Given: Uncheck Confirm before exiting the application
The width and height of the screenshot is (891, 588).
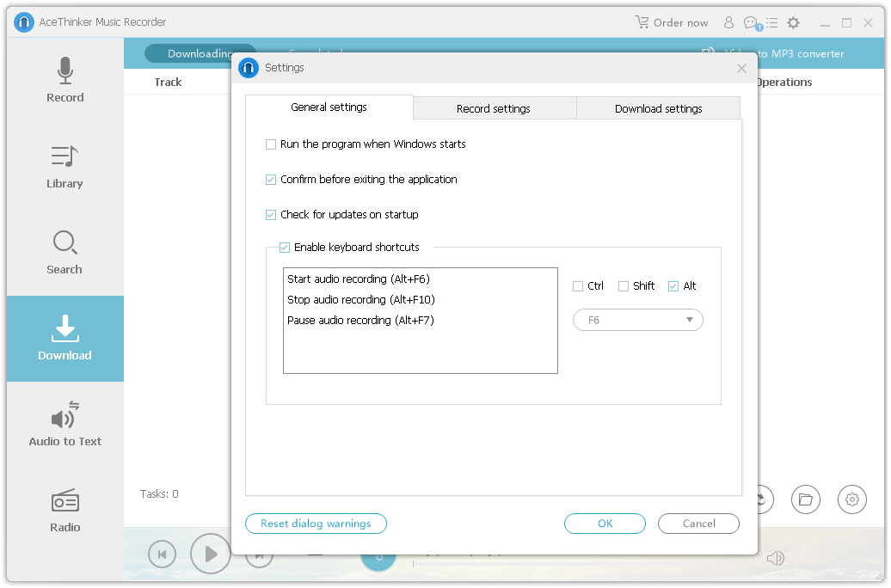Looking at the screenshot, I should tap(271, 180).
